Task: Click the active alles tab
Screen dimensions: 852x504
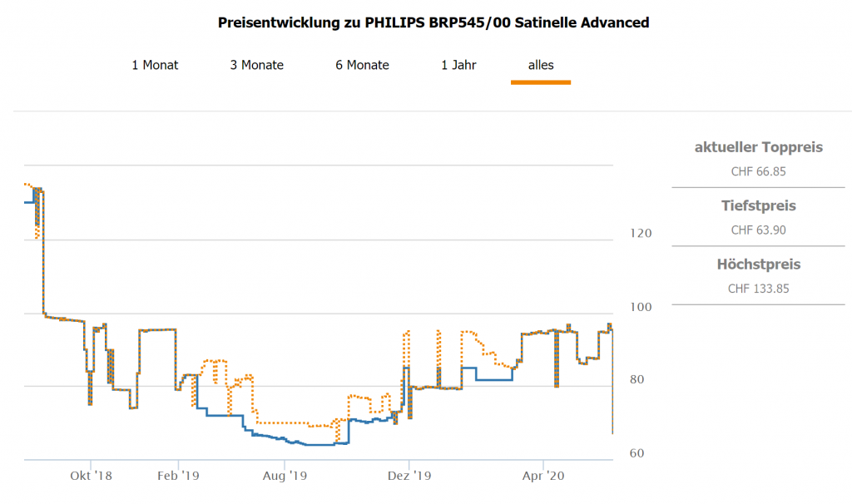Action: tap(541, 65)
